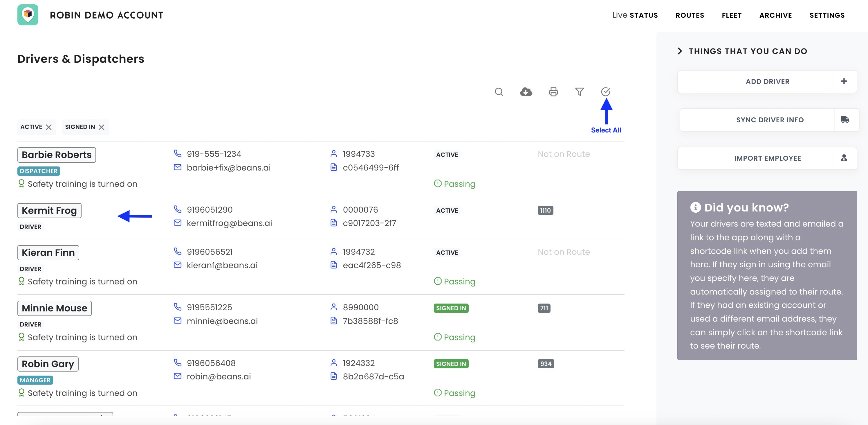Remove the SIGNED IN filter chip
Screen dimensions: 868x425
click(101, 127)
